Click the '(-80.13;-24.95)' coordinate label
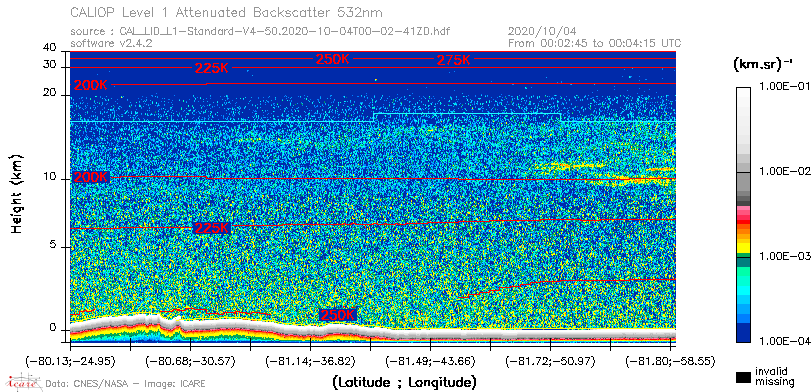This screenshot has width=811, height=392. [70, 360]
